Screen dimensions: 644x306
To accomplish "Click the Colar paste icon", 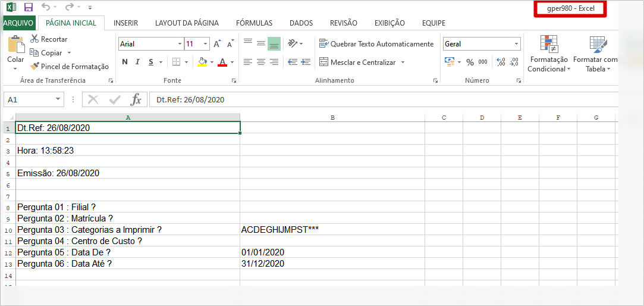I will (15, 45).
